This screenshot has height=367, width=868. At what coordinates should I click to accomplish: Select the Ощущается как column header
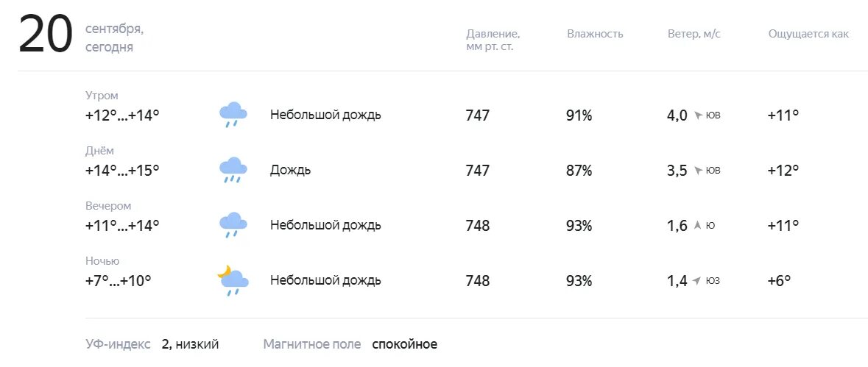click(808, 35)
